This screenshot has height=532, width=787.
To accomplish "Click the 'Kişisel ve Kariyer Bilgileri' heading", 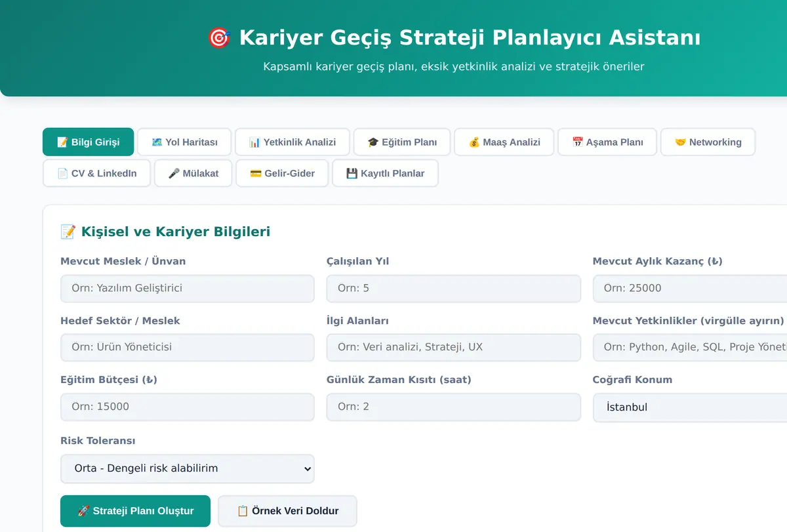I will click(x=176, y=232).
